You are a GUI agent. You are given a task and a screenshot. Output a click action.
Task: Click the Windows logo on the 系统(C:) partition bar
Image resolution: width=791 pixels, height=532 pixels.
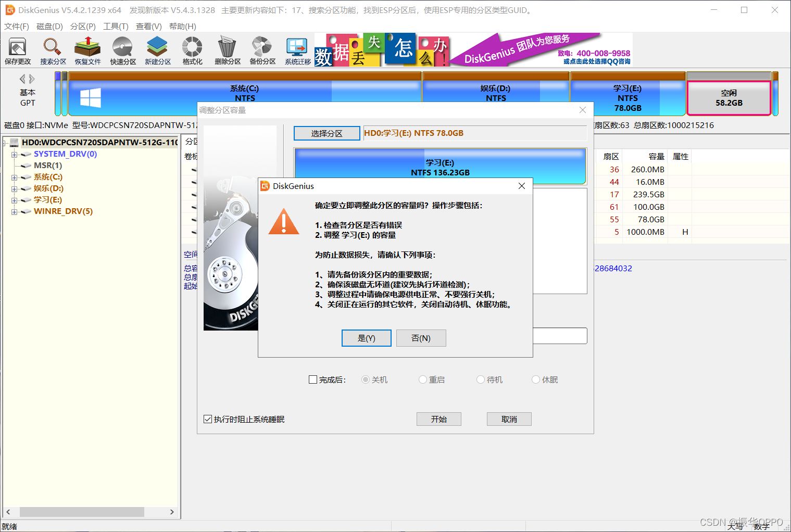[91, 97]
